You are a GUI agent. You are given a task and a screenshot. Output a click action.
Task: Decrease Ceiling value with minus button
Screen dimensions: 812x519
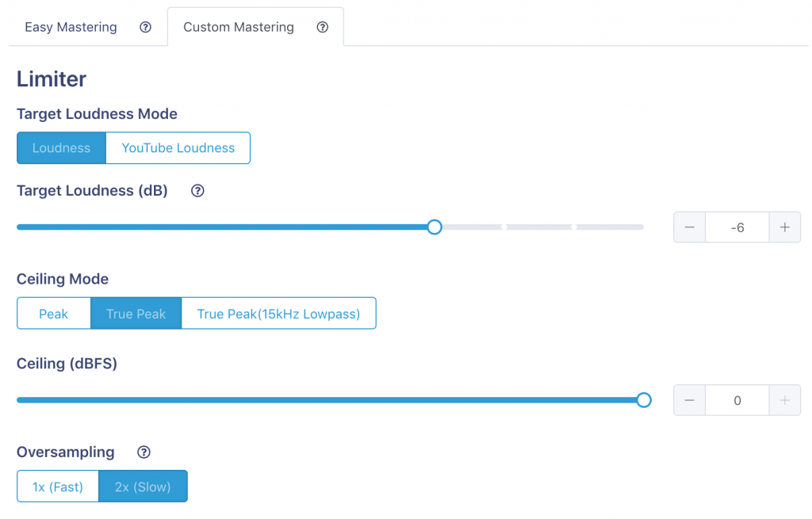689,400
